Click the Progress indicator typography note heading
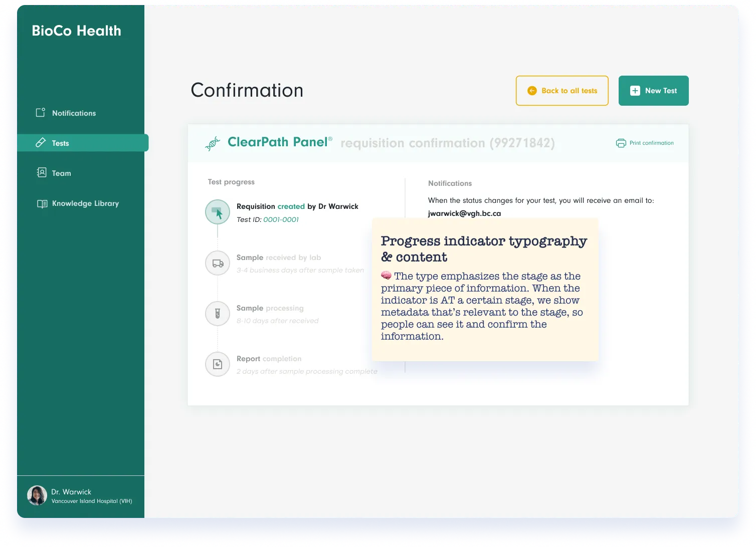Screen dimensions: 756x547 click(484, 249)
